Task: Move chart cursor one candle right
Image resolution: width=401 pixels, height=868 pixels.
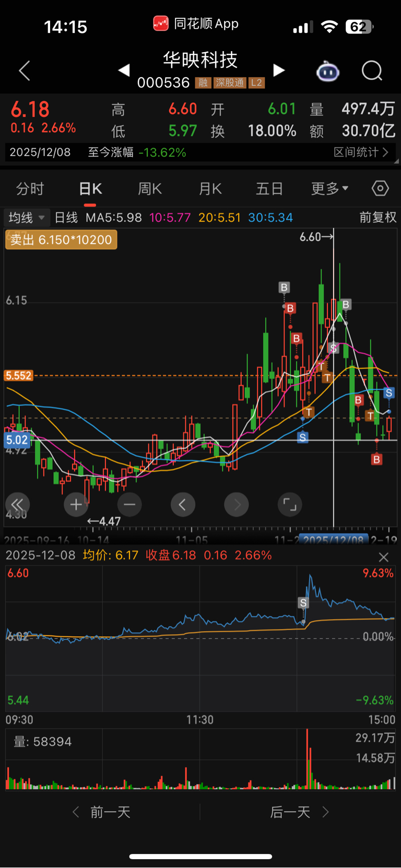Action: (237, 505)
